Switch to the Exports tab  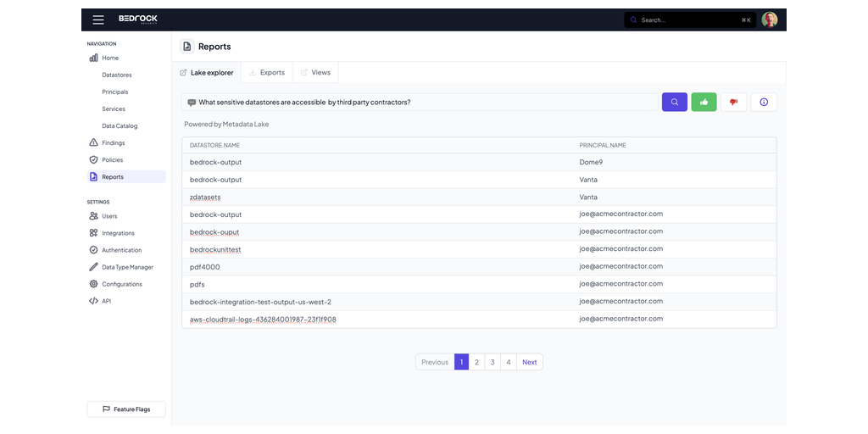pos(267,73)
